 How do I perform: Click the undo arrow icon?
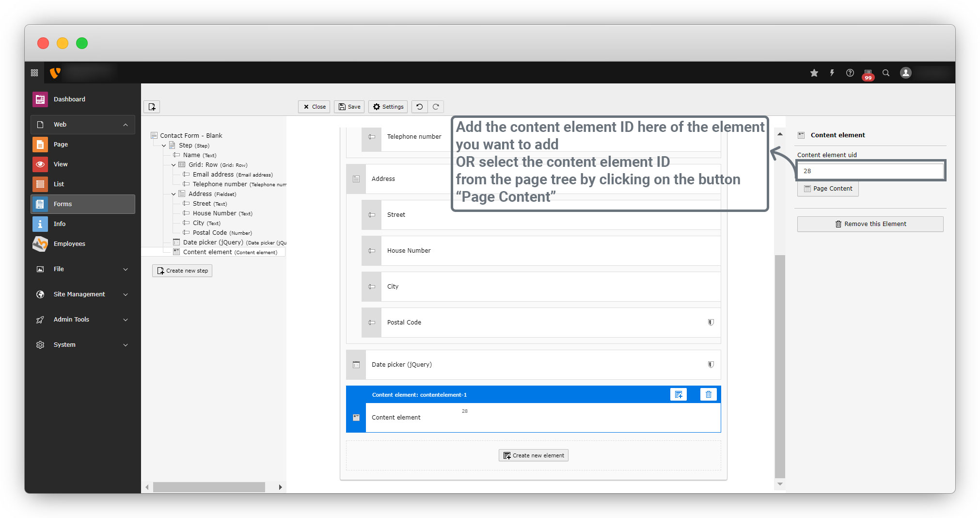(420, 107)
